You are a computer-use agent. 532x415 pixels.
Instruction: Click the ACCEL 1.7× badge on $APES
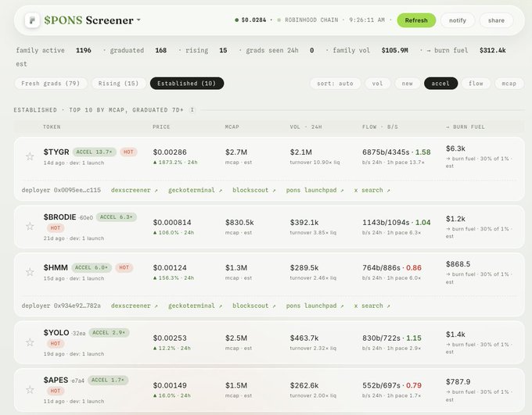[108, 380]
